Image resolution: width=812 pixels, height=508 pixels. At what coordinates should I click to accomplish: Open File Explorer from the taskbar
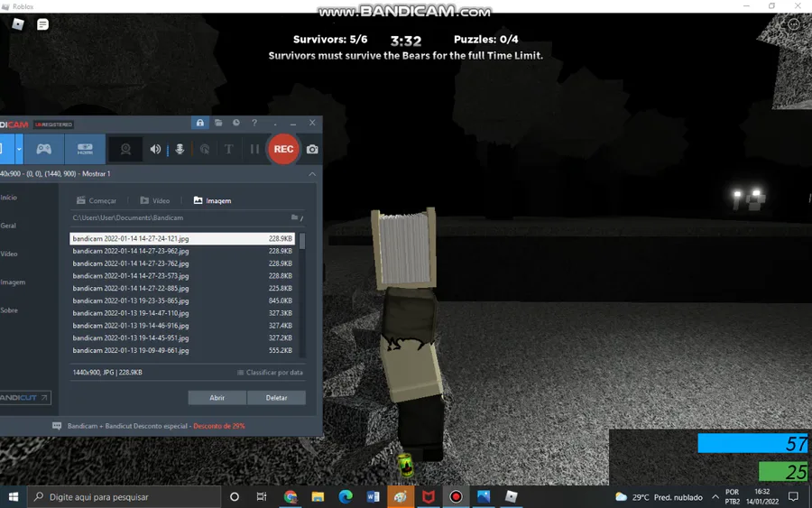point(318,497)
